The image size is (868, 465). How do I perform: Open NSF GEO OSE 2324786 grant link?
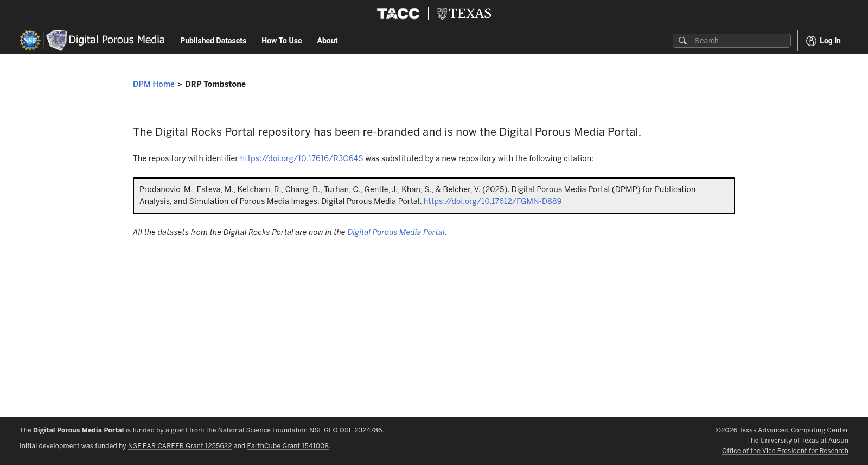346,430
